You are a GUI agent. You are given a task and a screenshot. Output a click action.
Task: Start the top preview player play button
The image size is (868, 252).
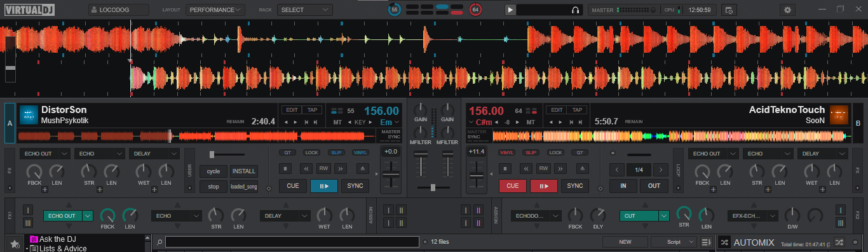pyautogui.click(x=510, y=10)
